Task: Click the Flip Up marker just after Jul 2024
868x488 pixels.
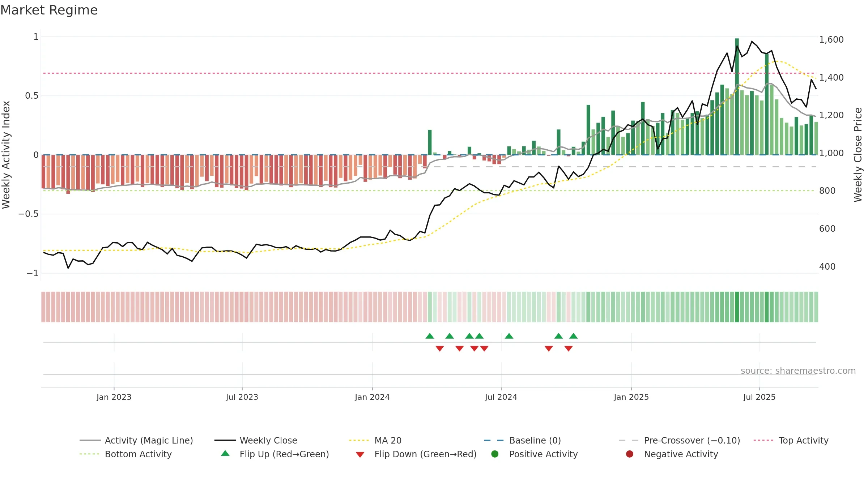Action: point(509,336)
